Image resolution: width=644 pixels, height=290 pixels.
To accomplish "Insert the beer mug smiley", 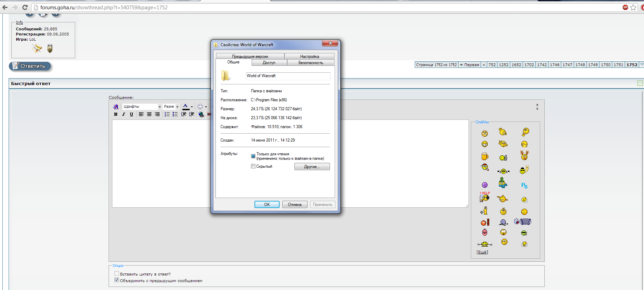I will [485, 156].
